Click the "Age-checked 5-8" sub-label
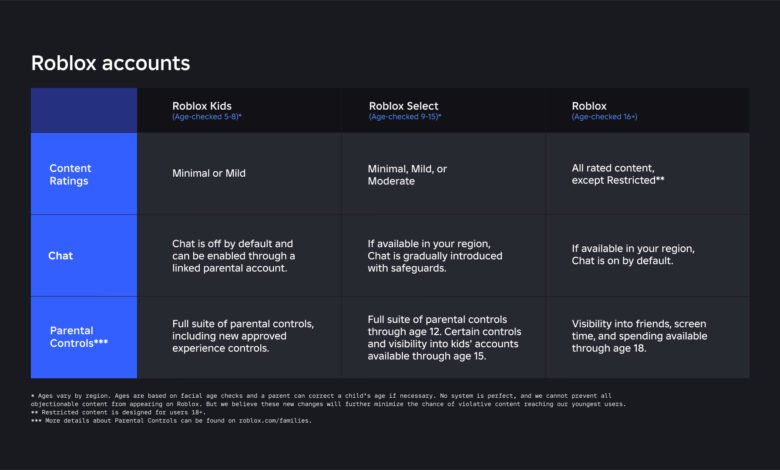The image size is (780, 470). pyautogui.click(x=206, y=117)
